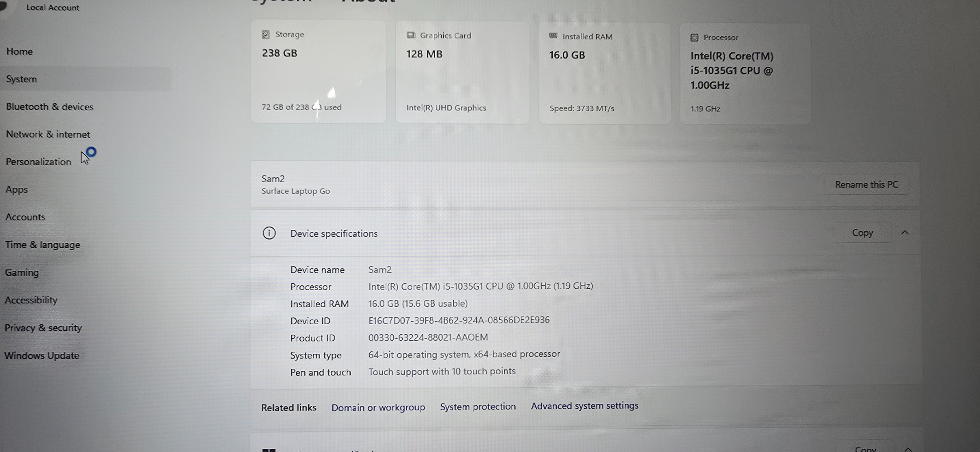Open the Storage 238 GB card
Image resolution: width=980 pixels, height=452 pixels.
coord(318,72)
